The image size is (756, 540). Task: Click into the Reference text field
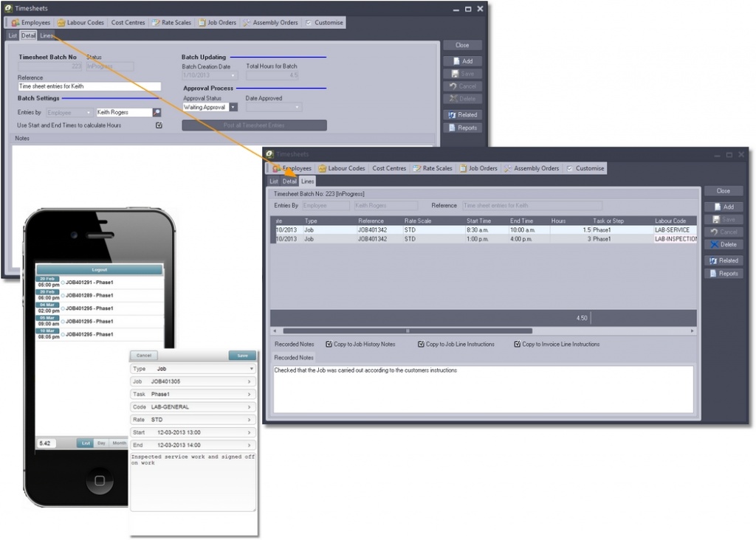(89, 86)
